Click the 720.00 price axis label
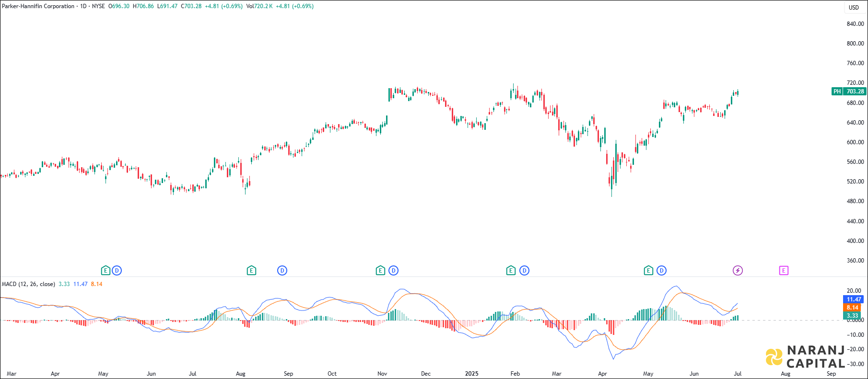 855,83
